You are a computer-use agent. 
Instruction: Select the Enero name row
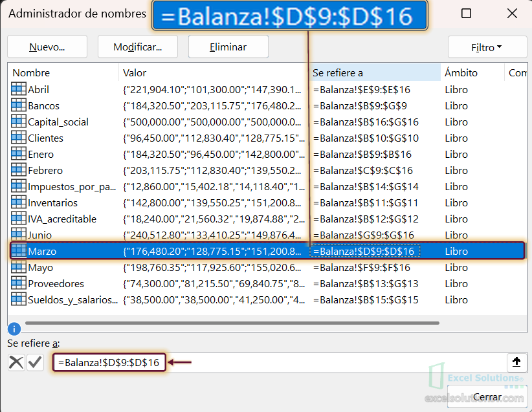pos(267,155)
